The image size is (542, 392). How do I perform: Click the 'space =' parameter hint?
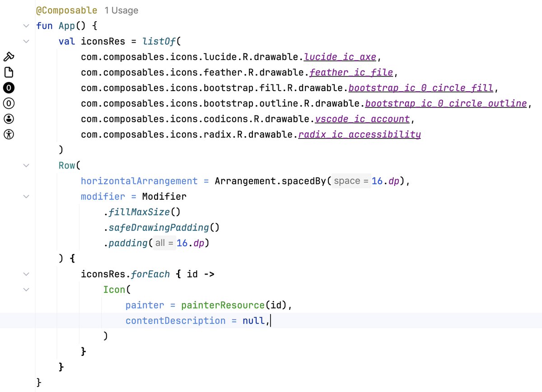tap(351, 181)
